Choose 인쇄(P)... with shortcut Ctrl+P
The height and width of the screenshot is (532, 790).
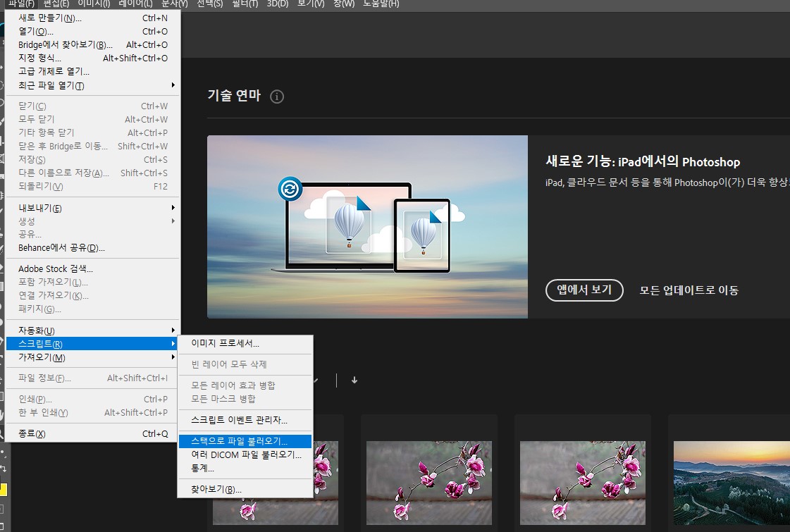pos(93,399)
